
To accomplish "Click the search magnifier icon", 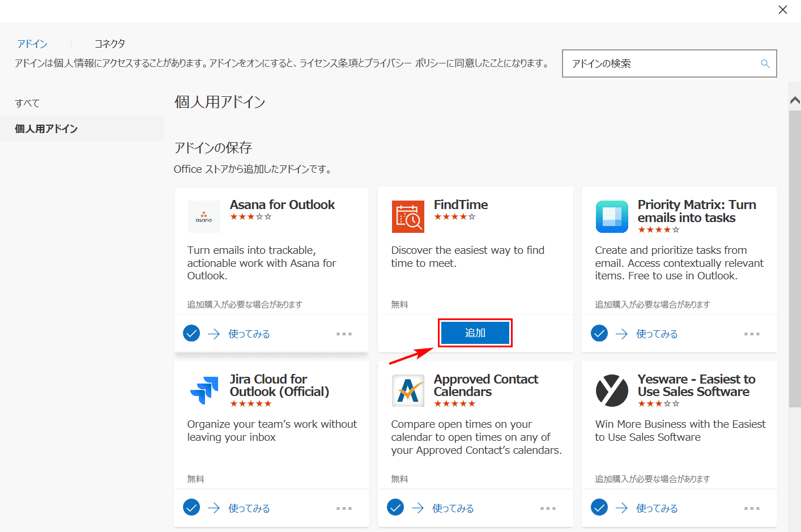I will point(765,63).
